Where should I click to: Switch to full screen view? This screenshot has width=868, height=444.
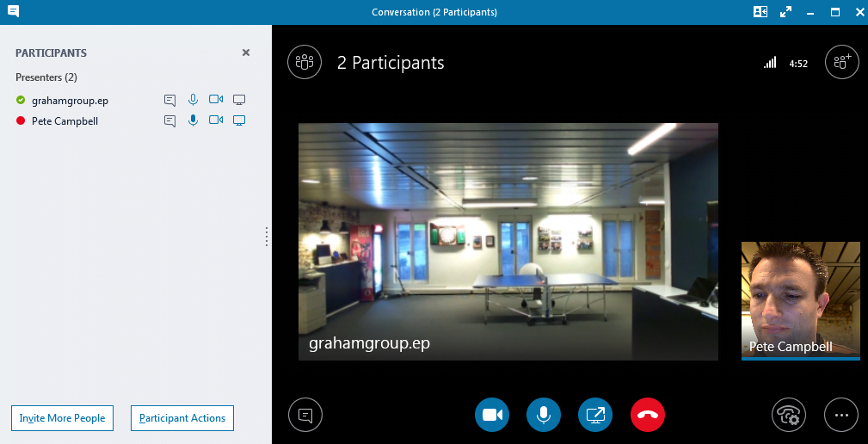point(785,12)
